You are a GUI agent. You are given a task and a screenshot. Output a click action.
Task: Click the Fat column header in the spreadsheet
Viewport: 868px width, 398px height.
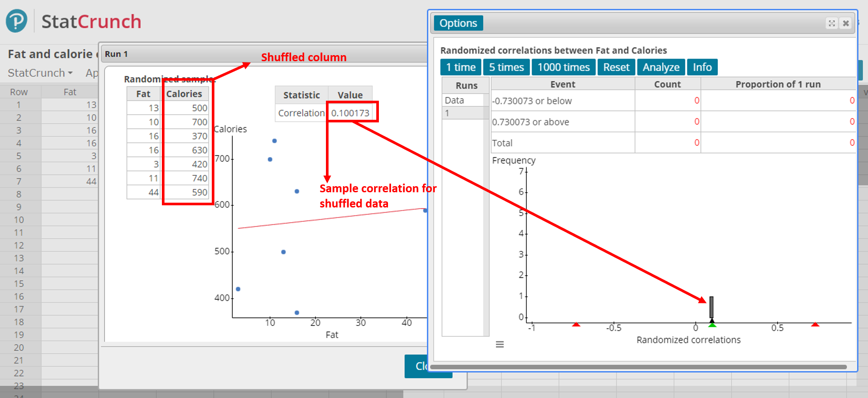pos(70,92)
